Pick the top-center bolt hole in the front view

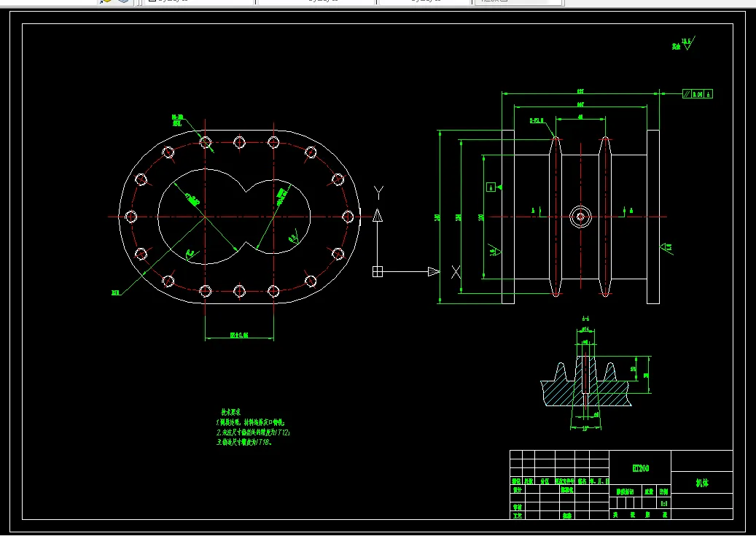coord(240,142)
